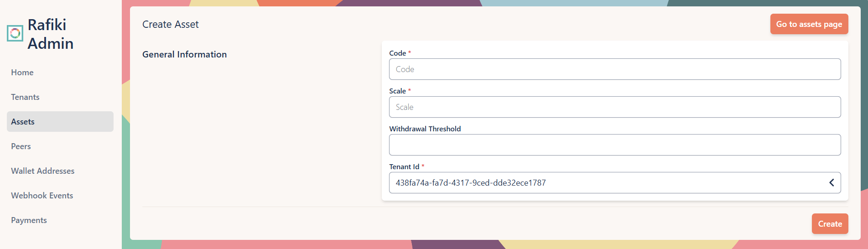Focus the Code input field
868x249 pixels.
614,69
